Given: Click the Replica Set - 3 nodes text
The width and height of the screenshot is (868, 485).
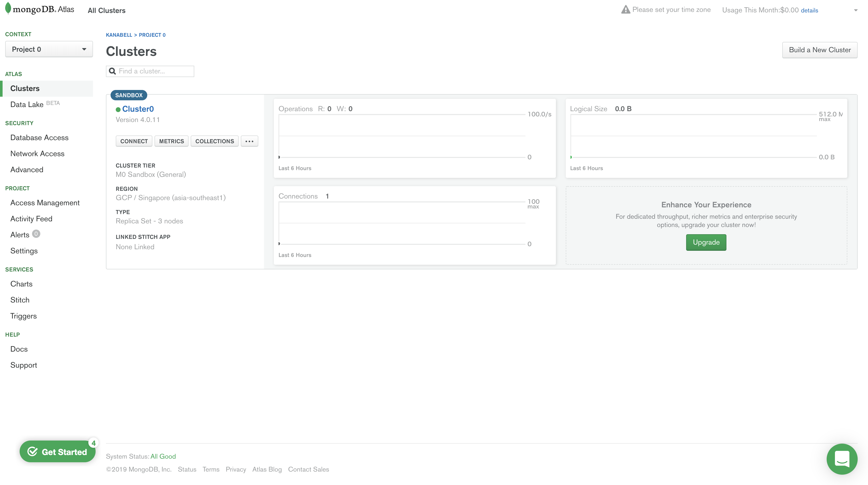Looking at the screenshot, I should click(x=149, y=221).
